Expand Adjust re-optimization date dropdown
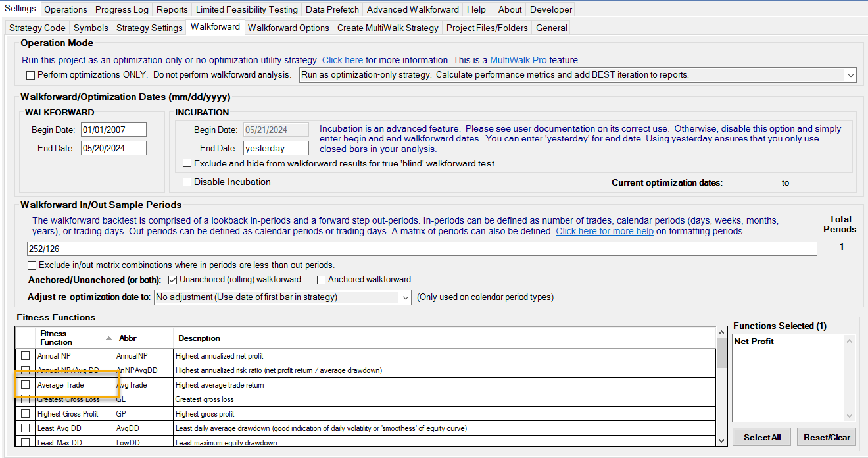868x458 pixels. (x=405, y=297)
